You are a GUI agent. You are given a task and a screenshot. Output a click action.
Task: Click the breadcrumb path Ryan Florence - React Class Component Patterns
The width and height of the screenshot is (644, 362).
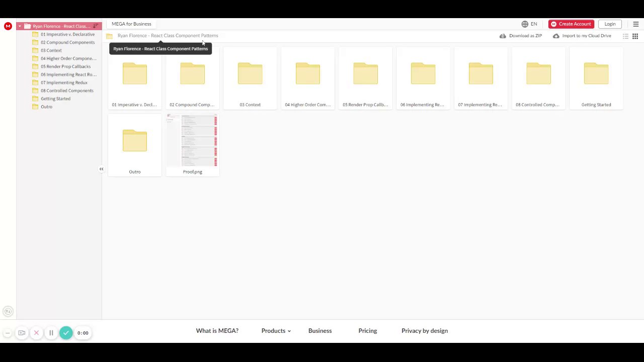click(168, 36)
